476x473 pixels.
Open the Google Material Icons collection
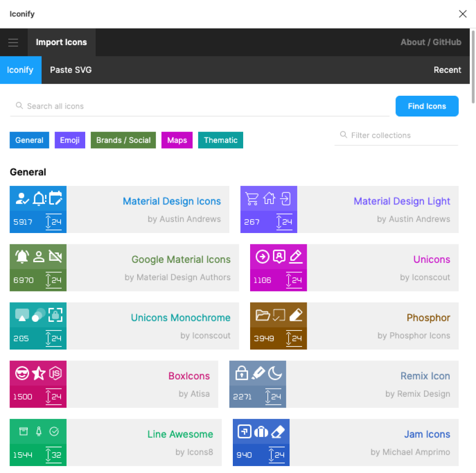click(124, 268)
